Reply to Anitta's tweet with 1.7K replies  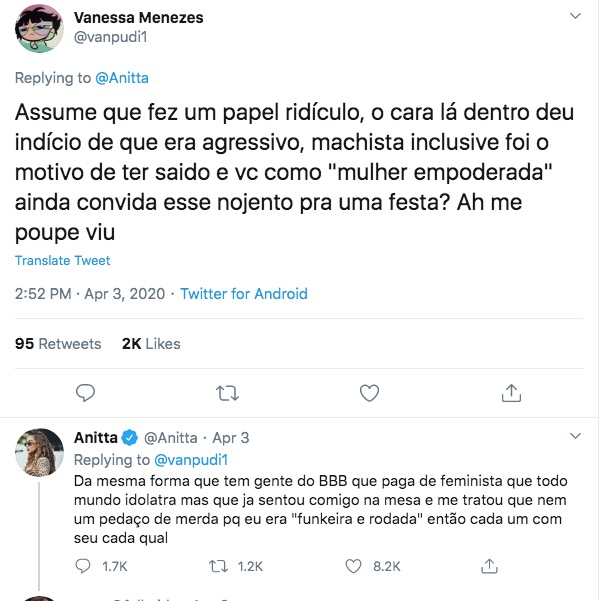pos(85,566)
